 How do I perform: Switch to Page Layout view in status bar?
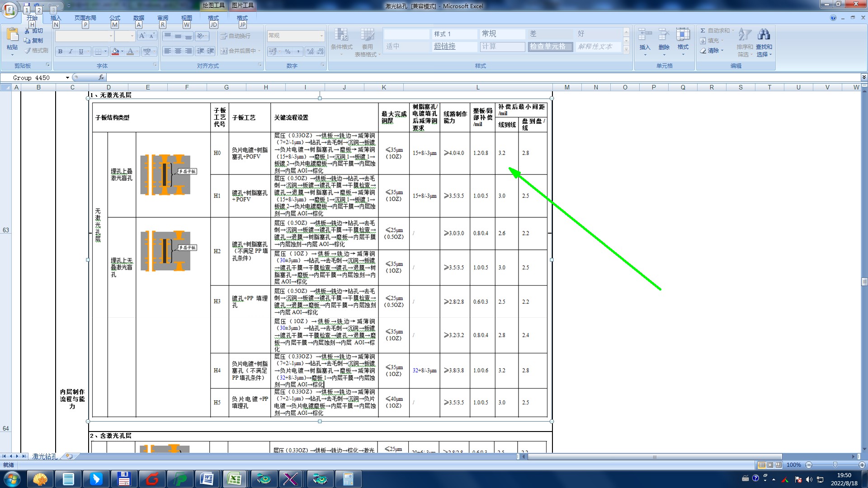770,465
